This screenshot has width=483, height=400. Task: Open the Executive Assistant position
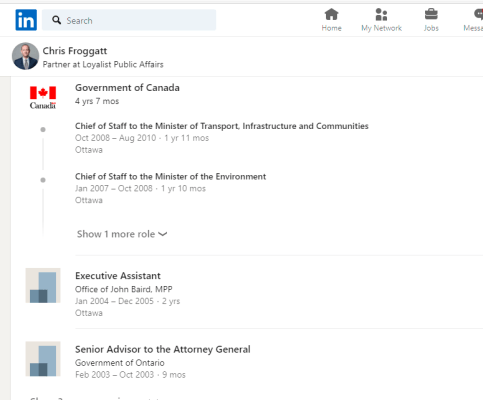pyautogui.click(x=118, y=276)
